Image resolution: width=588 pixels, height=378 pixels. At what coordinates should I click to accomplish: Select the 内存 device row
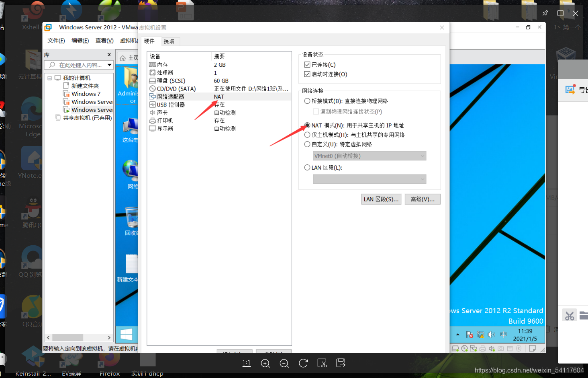(x=219, y=65)
